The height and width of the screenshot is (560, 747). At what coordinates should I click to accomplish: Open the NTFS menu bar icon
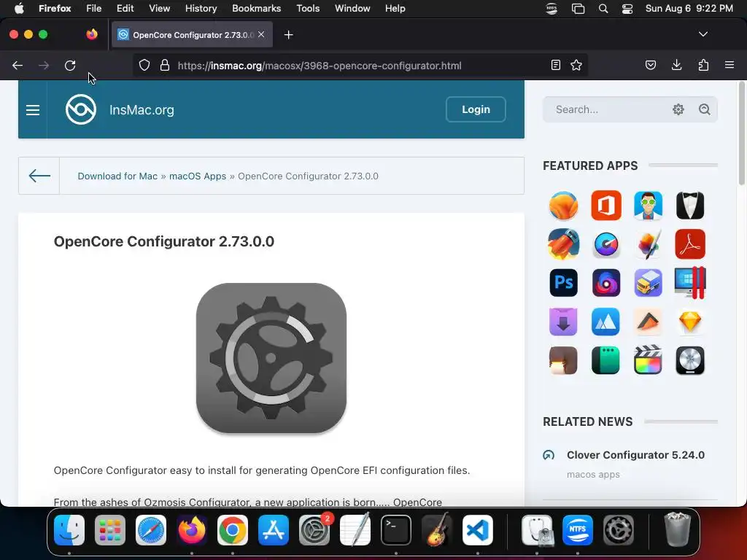[x=551, y=9]
